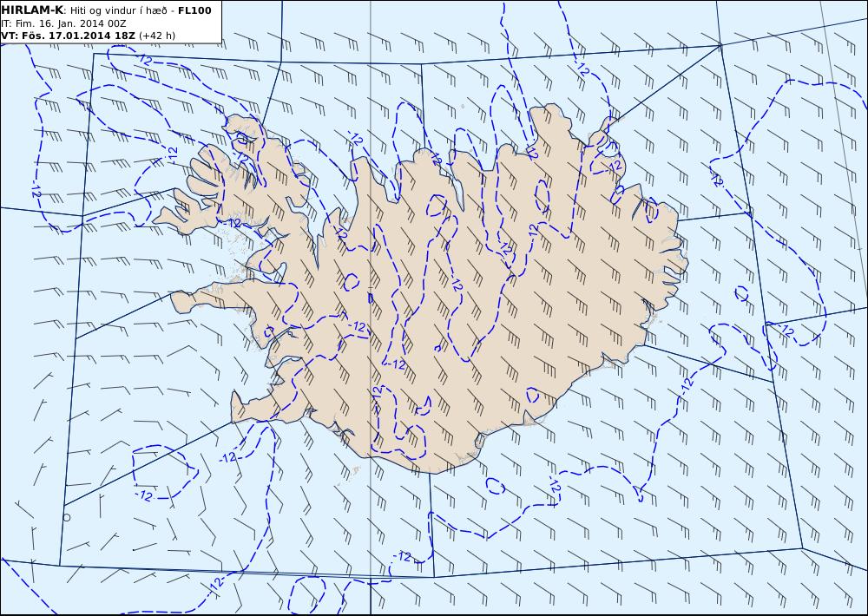
Task: Click the 'Hiti og vindur í hæð' description
Action: pos(118,11)
